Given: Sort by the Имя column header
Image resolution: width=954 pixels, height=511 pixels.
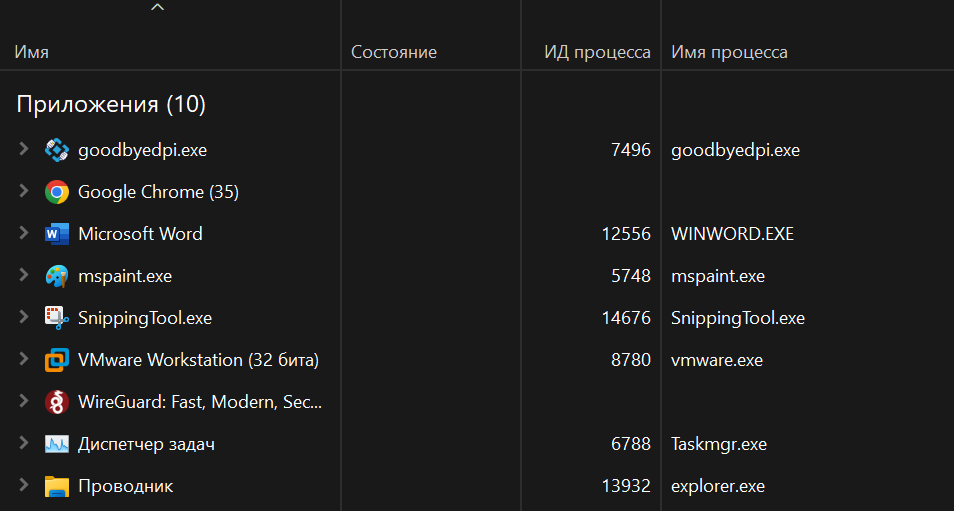Looking at the screenshot, I should point(32,52).
